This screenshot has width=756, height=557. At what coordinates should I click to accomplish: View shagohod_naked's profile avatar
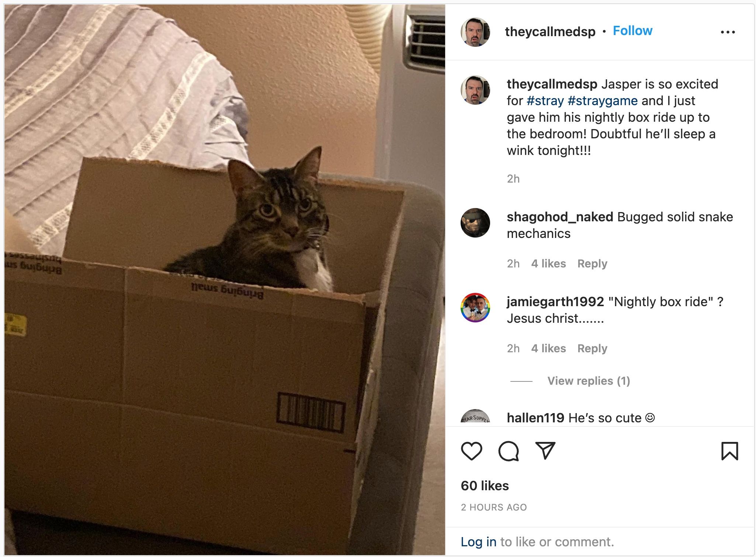pos(475,223)
